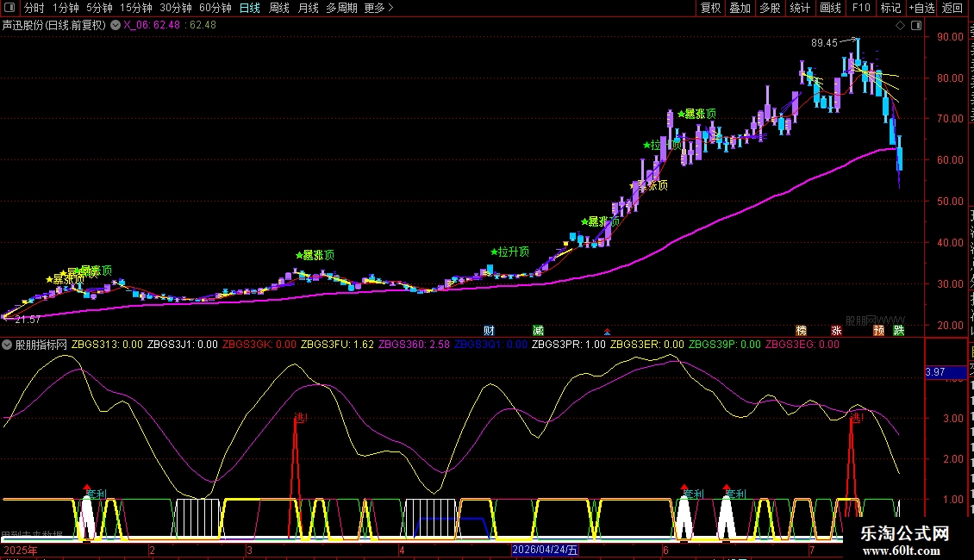Open the 财 financial info marker
This screenshot has height=560, width=974.
489,330
